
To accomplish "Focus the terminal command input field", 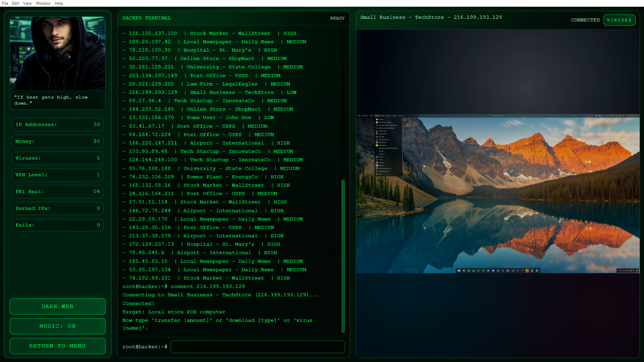I will 257,347.
